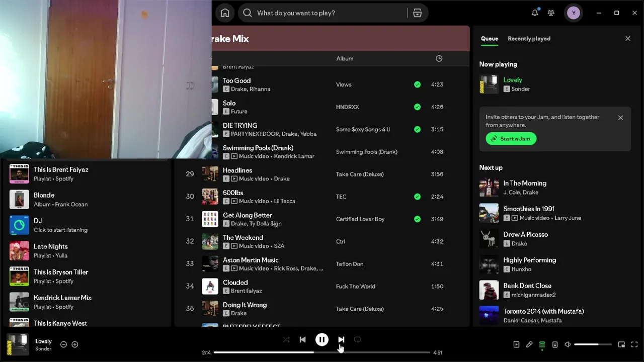Image resolution: width=644 pixels, height=362 pixels.
Task: Open Certified Lover Boy album link
Action: pyautogui.click(x=360, y=219)
